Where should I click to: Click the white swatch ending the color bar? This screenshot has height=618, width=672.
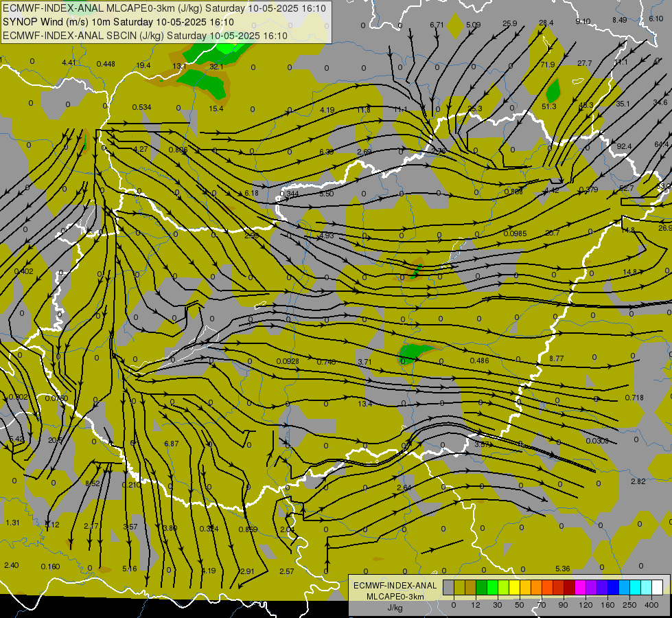(657, 587)
